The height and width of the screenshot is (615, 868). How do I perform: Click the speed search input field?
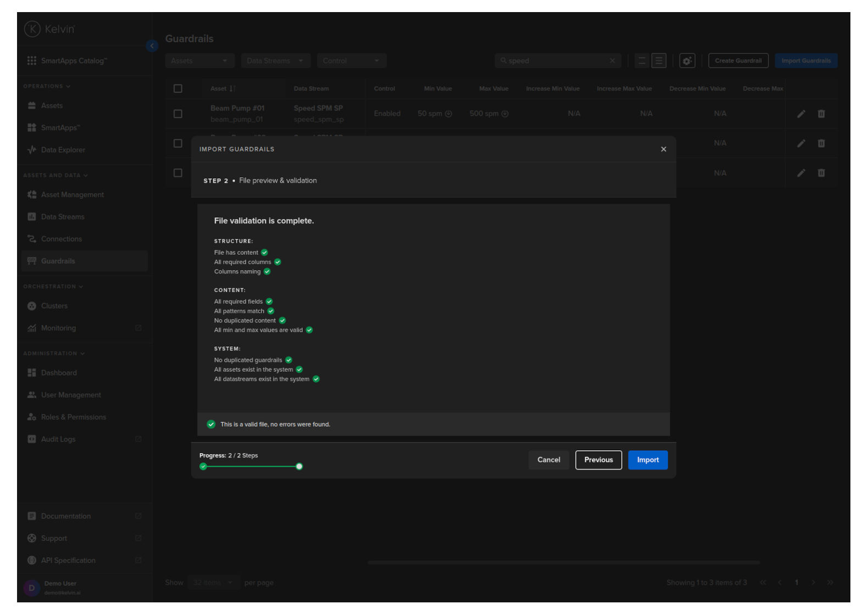coord(555,61)
